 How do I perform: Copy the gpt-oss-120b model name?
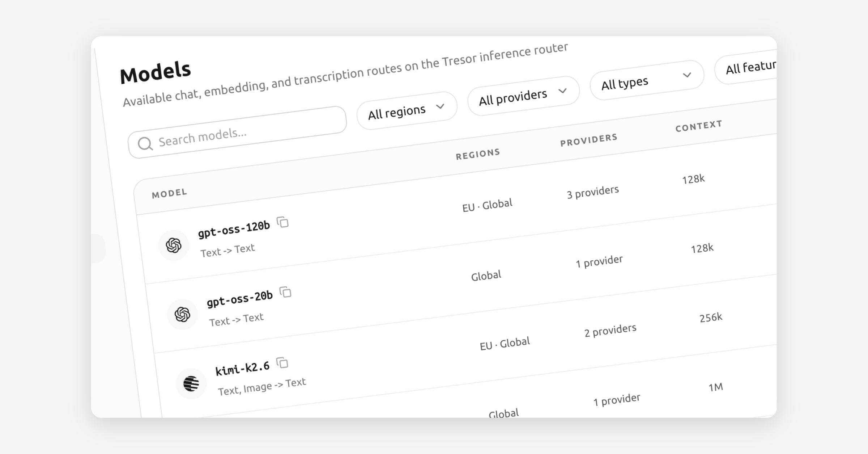pyautogui.click(x=282, y=222)
